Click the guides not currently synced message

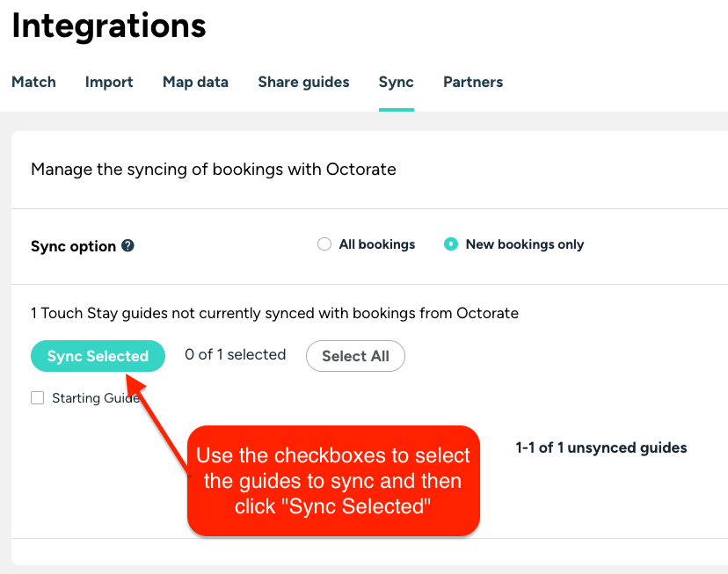275,313
